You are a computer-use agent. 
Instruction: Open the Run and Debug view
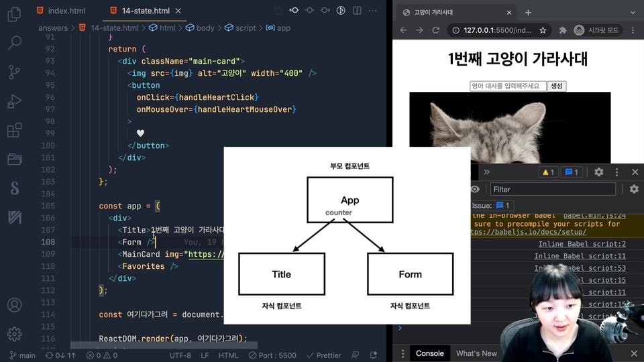(x=14, y=101)
